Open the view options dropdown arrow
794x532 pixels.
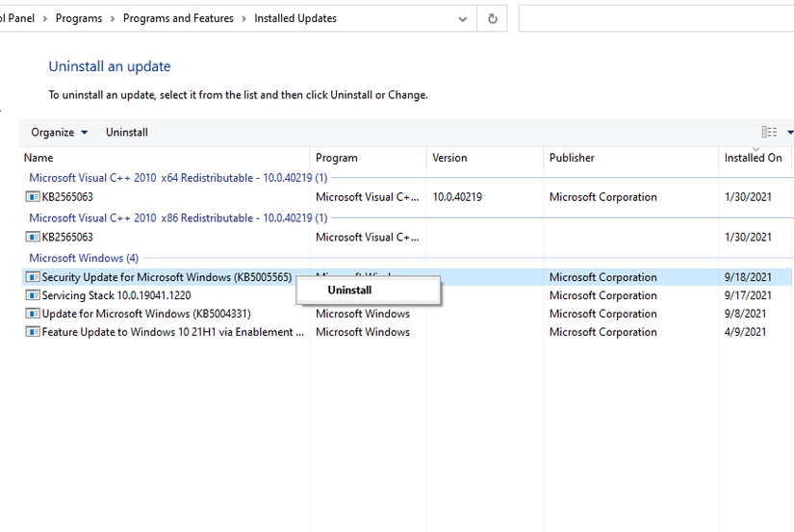click(790, 132)
